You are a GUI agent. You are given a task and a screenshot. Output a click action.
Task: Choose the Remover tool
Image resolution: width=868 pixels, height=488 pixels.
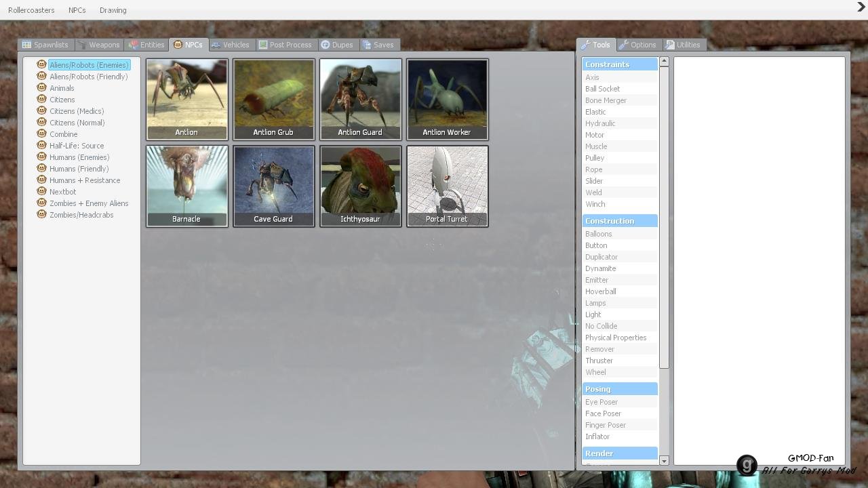[620, 349]
